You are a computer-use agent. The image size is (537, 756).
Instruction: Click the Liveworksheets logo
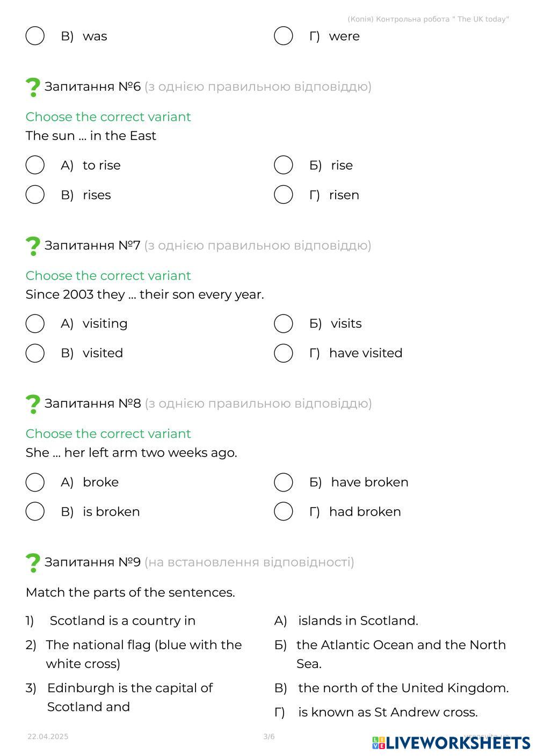[x=451, y=743]
